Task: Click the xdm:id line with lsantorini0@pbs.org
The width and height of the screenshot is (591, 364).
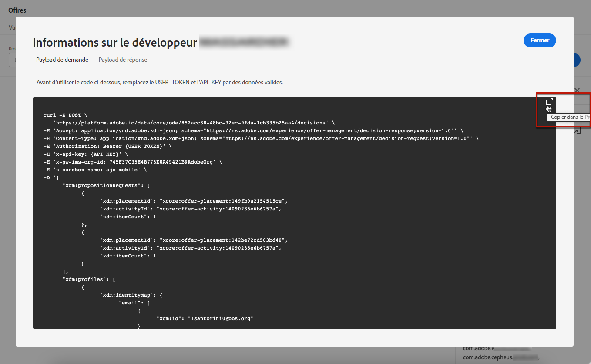Action: [205, 319]
